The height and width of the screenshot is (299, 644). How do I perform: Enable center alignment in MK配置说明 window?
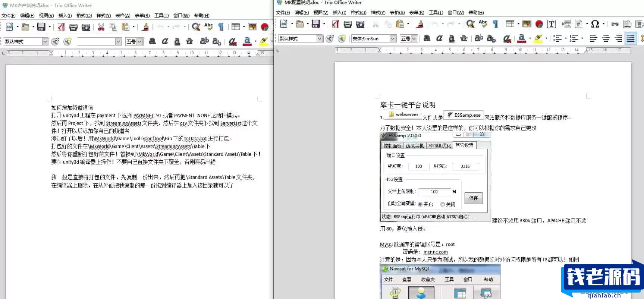pyautogui.click(x=606, y=38)
